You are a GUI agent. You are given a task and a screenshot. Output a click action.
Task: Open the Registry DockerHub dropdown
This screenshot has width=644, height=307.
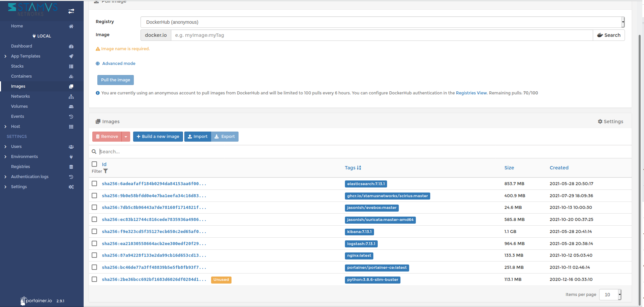point(382,22)
